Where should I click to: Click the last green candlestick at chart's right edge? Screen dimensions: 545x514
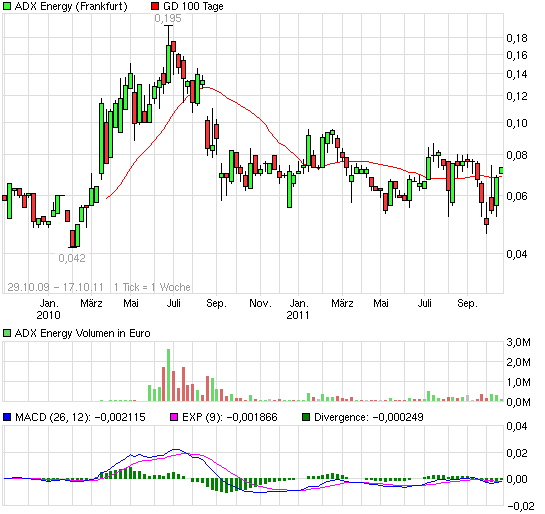click(502, 170)
